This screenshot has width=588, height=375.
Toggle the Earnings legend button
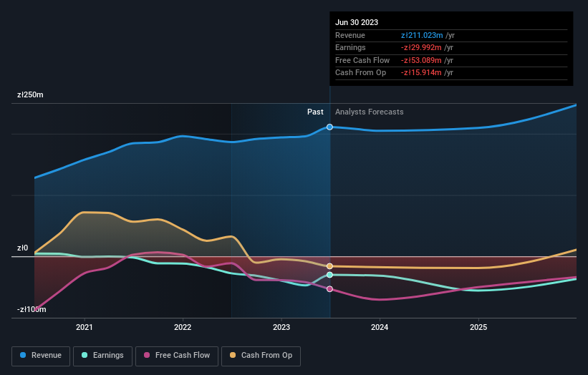click(x=102, y=356)
